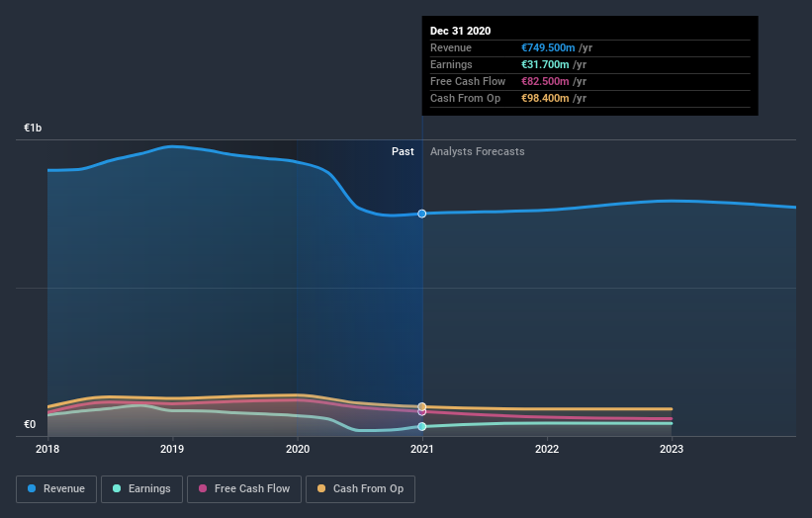Click the 'Cash From Op' row label in tooltip

coord(465,98)
